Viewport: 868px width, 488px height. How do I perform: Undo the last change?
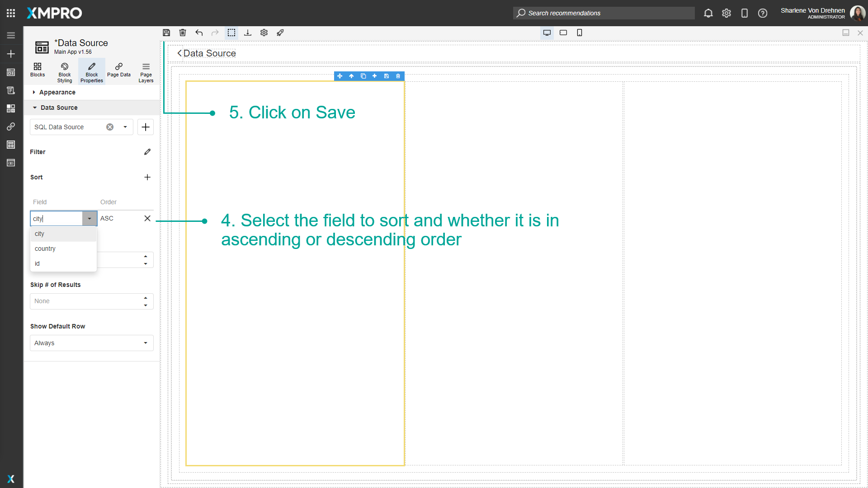(199, 33)
